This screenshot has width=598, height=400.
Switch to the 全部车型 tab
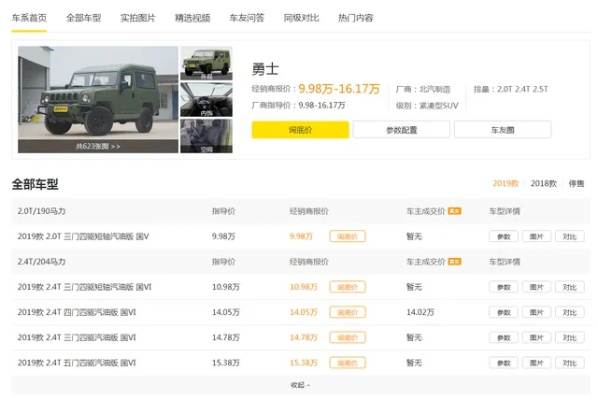tap(84, 18)
